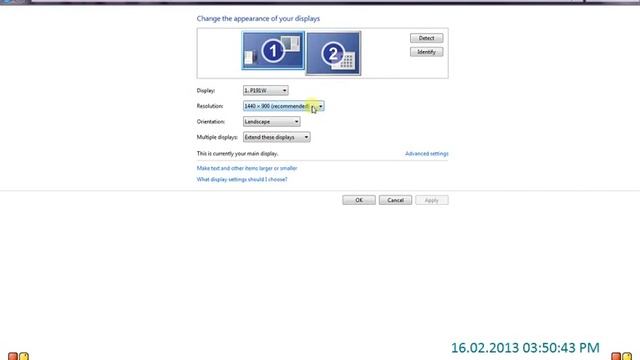Click the 'Multiple displays:' label
Viewport: 640px width, 360px height.
(x=217, y=137)
